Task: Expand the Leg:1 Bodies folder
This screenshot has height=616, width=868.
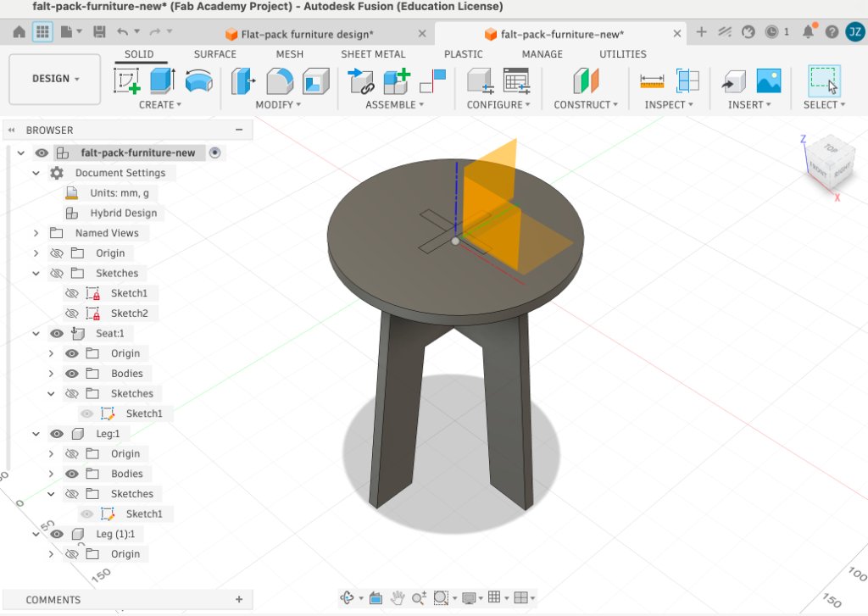Action: (x=51, y=474)
